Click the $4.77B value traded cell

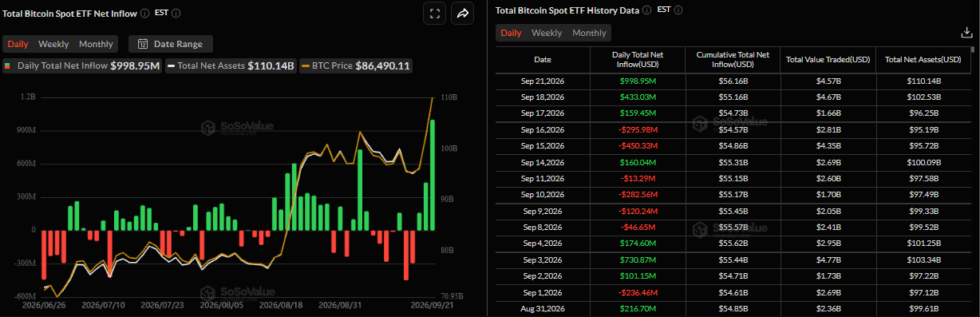click(828, 260)
